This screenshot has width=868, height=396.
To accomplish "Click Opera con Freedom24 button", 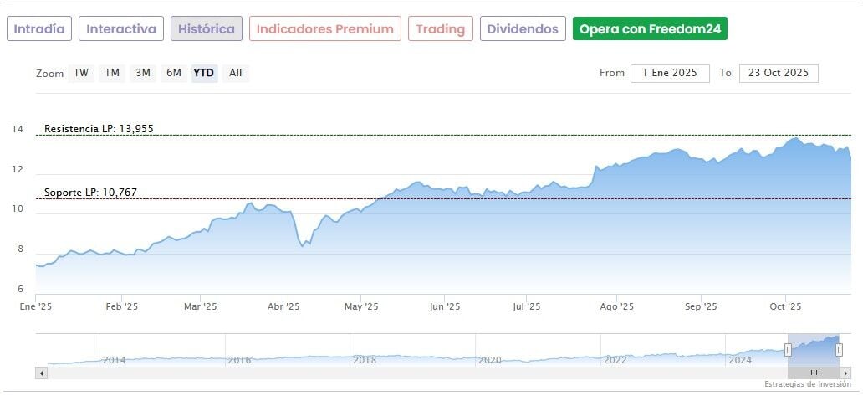I will click(x=650, y=29).
